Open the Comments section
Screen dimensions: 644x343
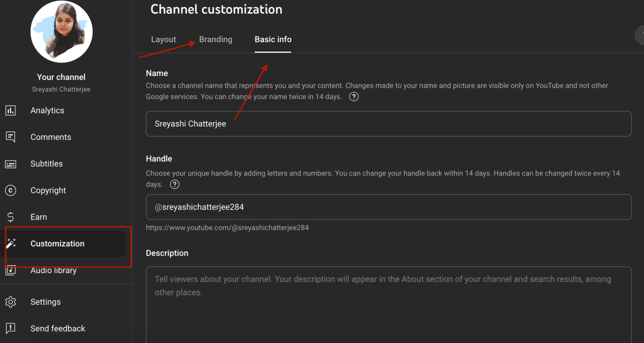point(51,137)
